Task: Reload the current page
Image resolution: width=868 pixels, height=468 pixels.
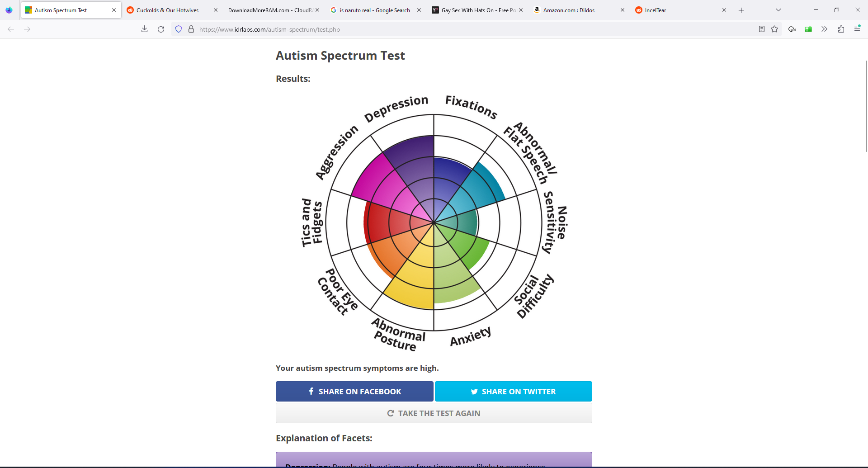Action: (161, 29)
